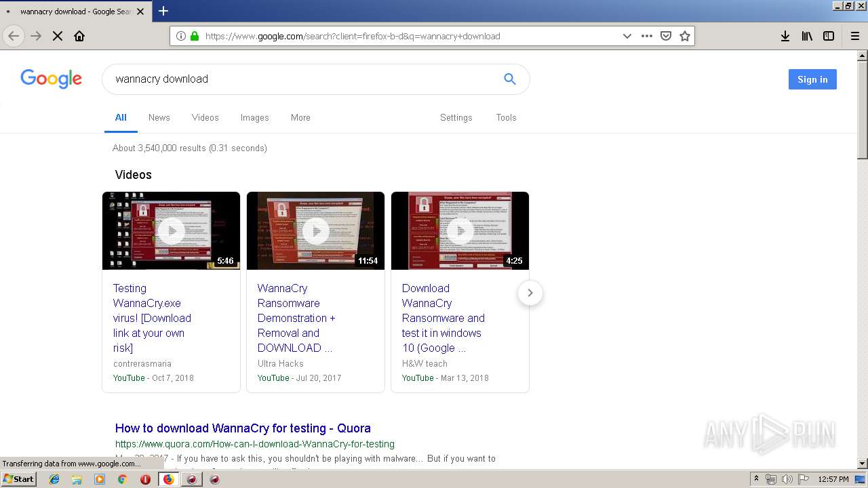Select the Firefox taskbar button
Screen dimensions: 868x488
168,479
